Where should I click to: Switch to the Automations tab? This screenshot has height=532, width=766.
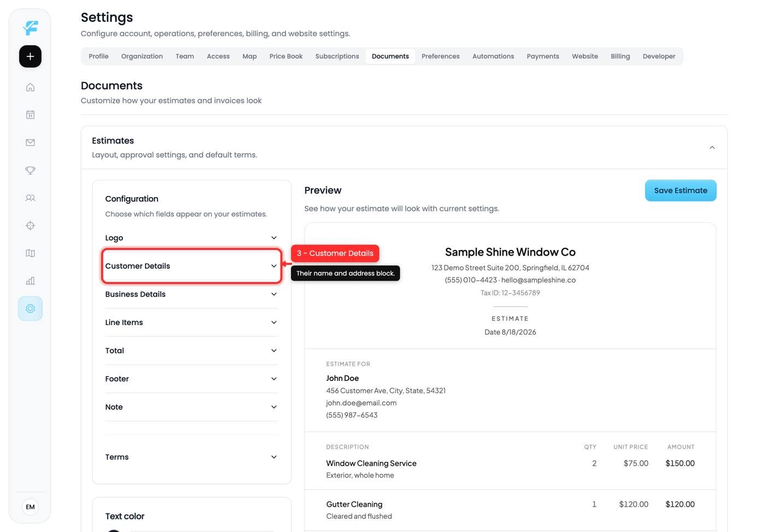click(493, 56)
